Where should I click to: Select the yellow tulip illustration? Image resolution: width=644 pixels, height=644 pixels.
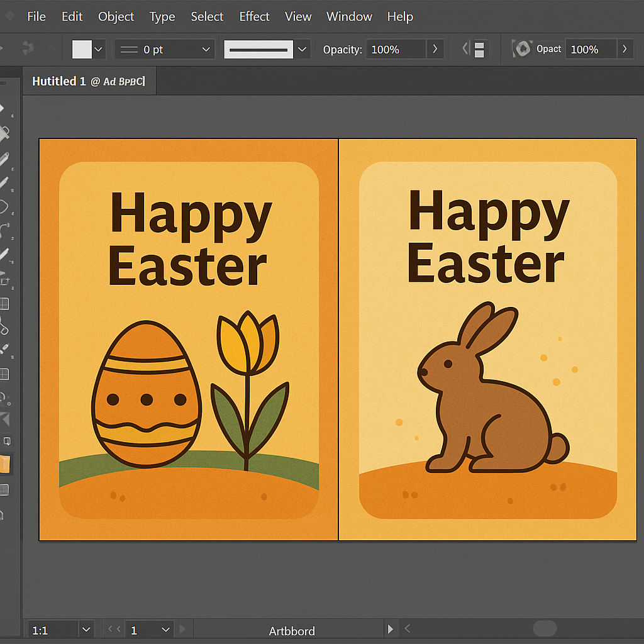coord(249,390)
